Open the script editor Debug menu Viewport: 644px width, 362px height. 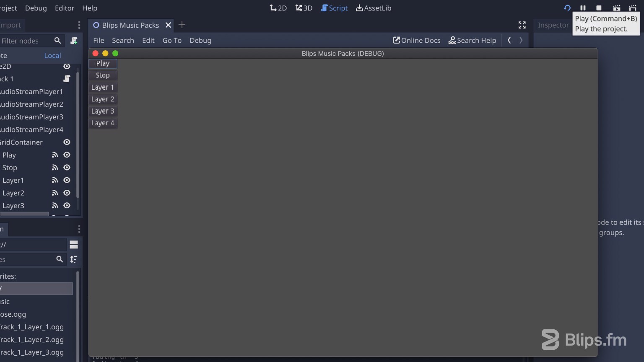(200, 40)
